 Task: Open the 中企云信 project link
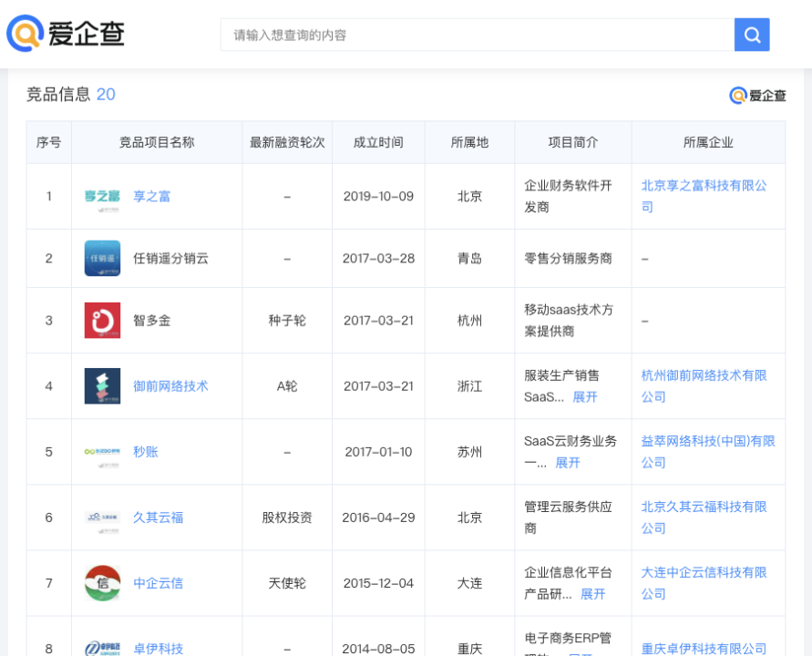tap(158, 583)
